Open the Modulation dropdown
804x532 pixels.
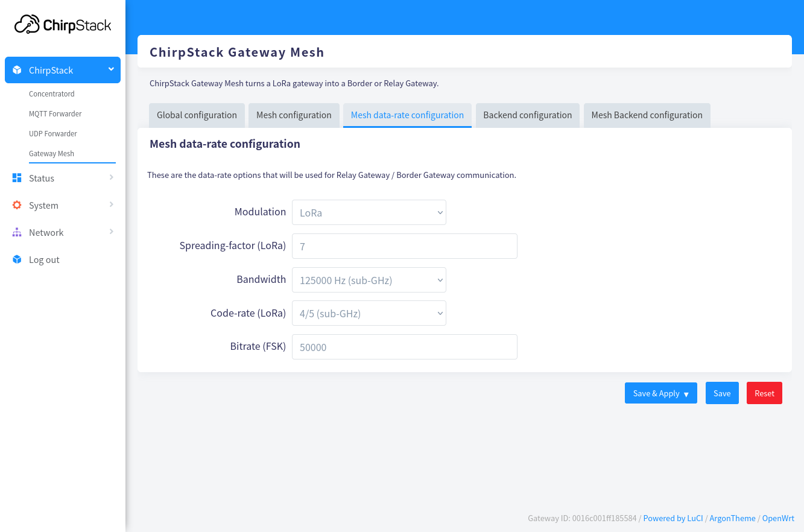(369, 212)
